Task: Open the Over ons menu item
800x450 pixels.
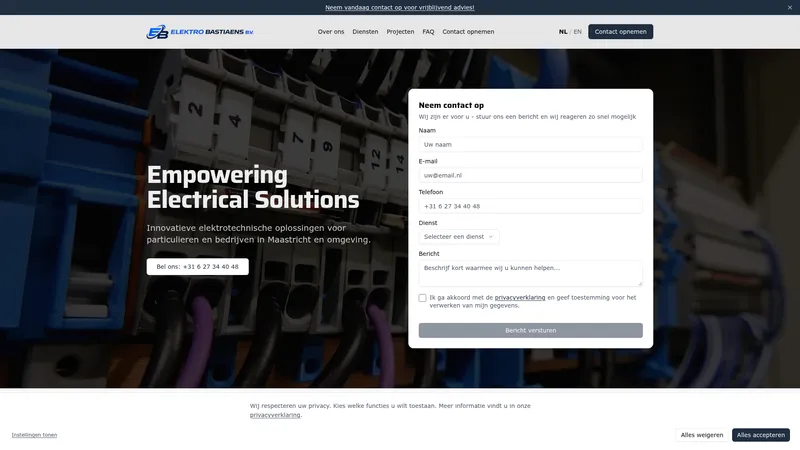Action: pos(331,32)
